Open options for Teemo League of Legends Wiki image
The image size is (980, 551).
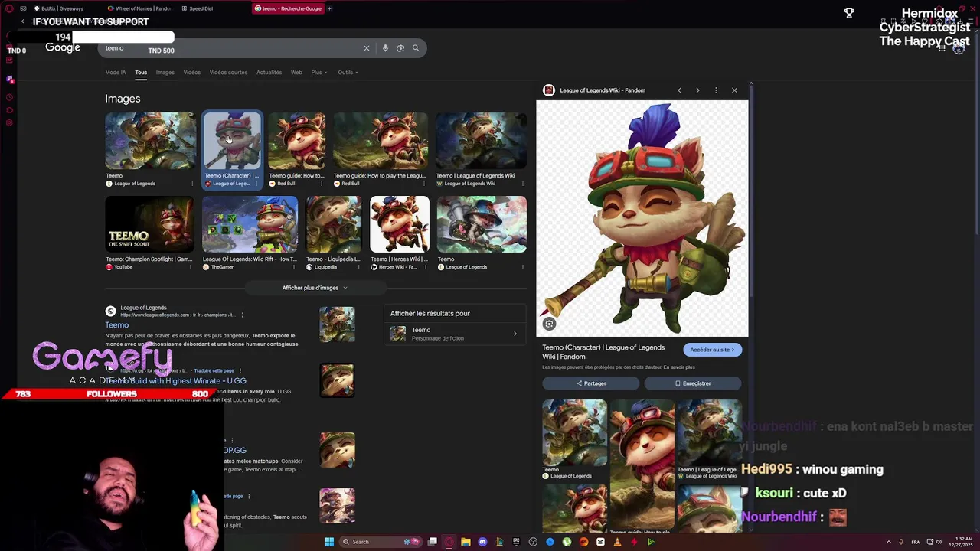pos(523,184)
